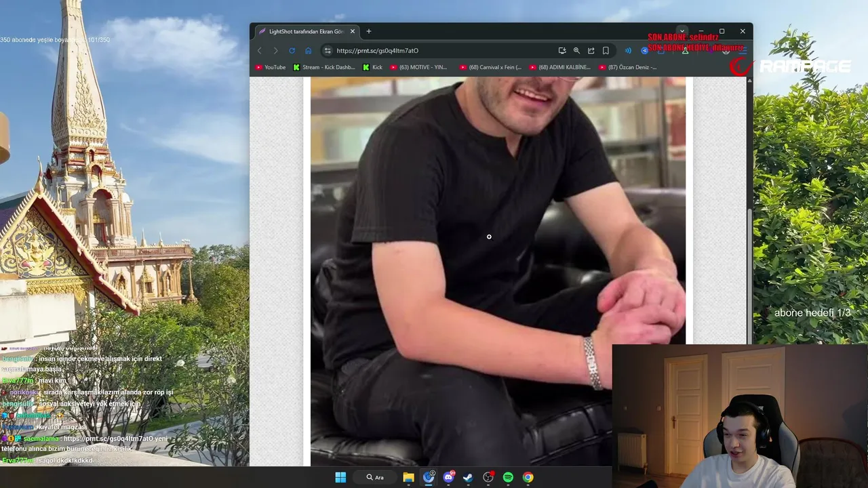Click the screenshot image of the man

(498, 271)
